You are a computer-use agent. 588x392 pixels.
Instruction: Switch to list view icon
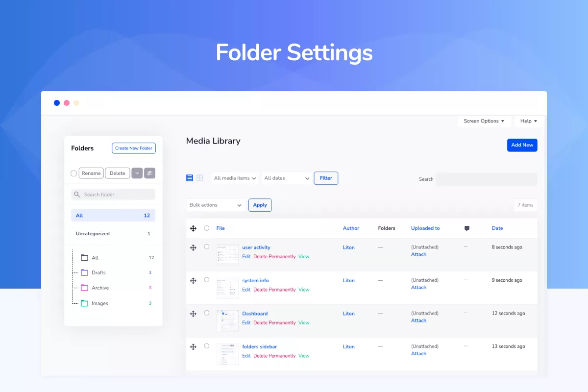pyautogui.click(x=190, y=178)
